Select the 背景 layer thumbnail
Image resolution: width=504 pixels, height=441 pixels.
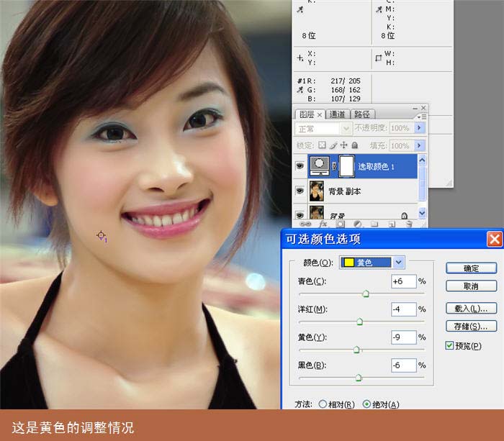316,213
